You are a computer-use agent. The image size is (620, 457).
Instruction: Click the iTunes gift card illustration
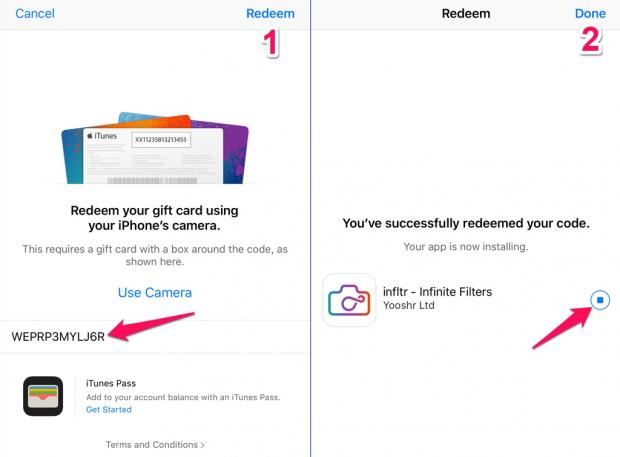[x=155, y=148]
